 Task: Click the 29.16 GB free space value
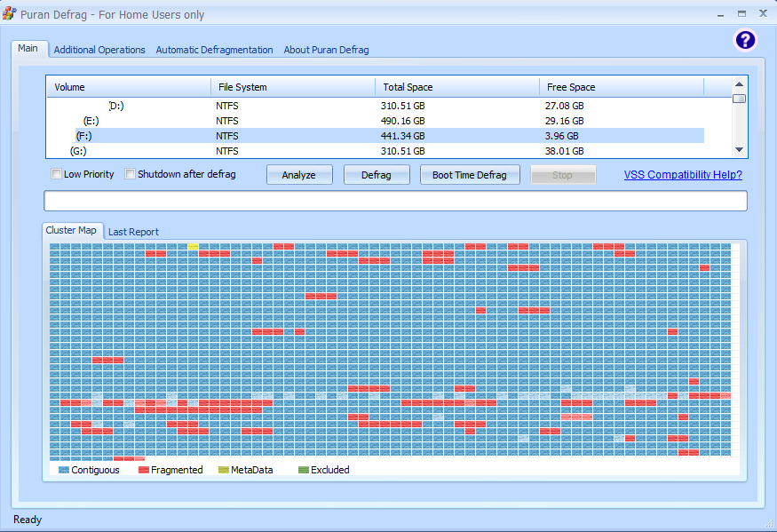tap(565, 121)
